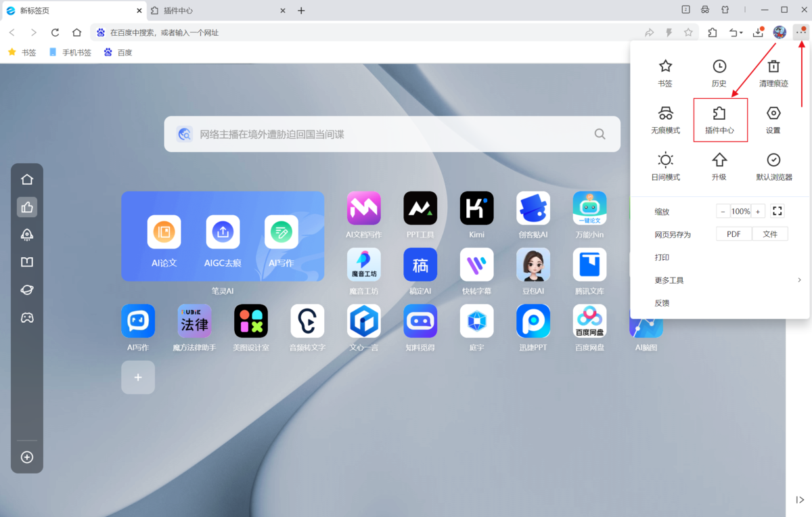Launch 文心一言 app icon
Image resolution: width=812 pixels, height=517 pixels.
coord(363,321)
